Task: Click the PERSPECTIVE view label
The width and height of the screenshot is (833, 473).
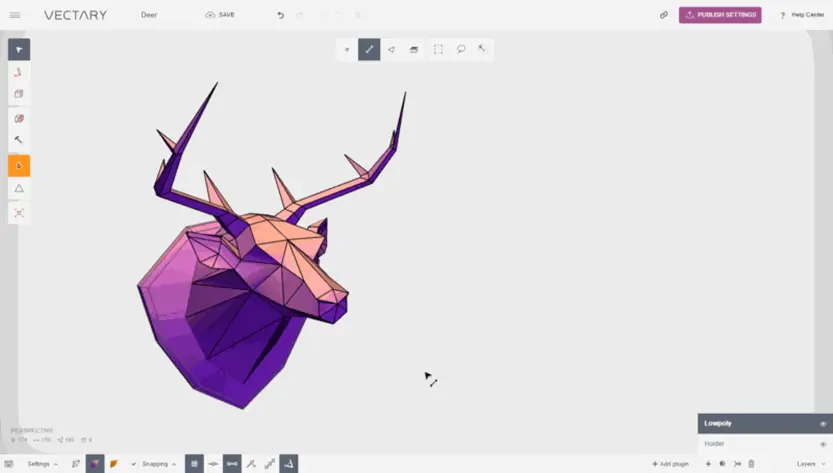Action: point(32,430)
